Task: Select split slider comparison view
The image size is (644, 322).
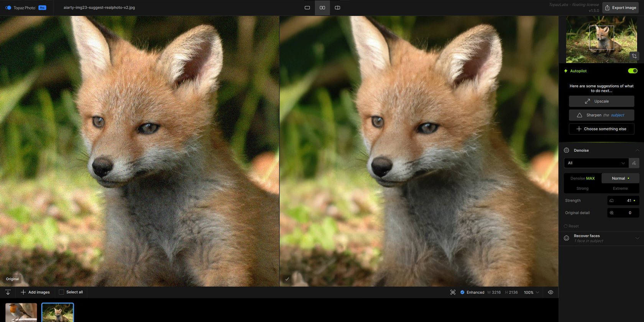Action: tap(337, 8)
